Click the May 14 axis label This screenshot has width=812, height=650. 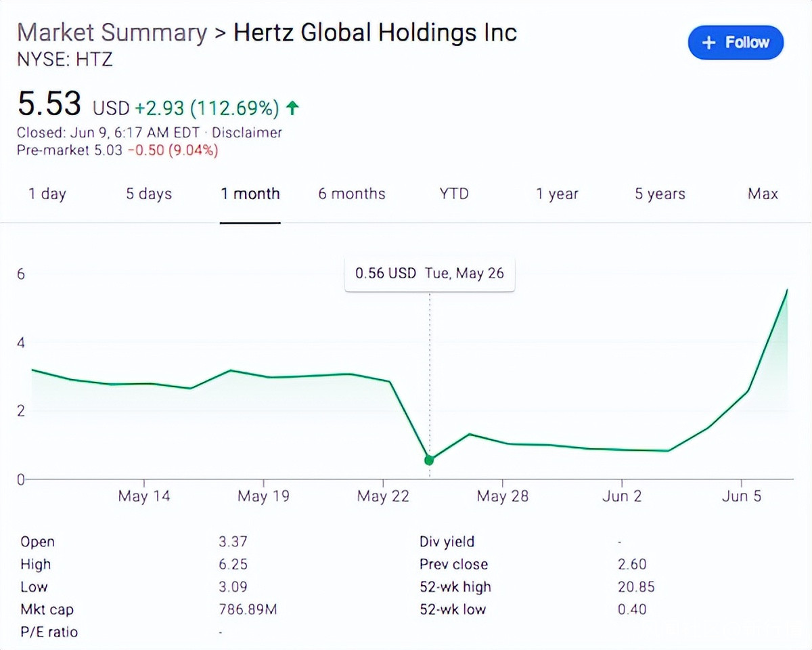pyautogui.click(x=144, y=496)
